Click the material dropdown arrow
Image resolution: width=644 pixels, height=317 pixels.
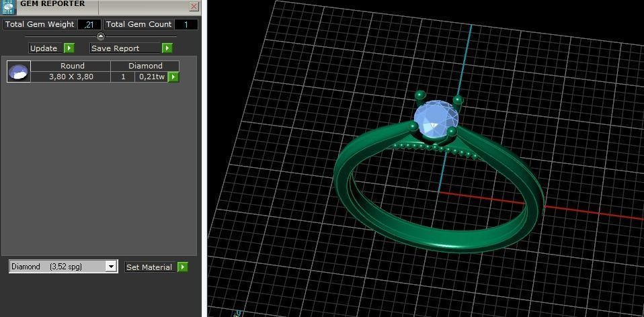[111, 267]
